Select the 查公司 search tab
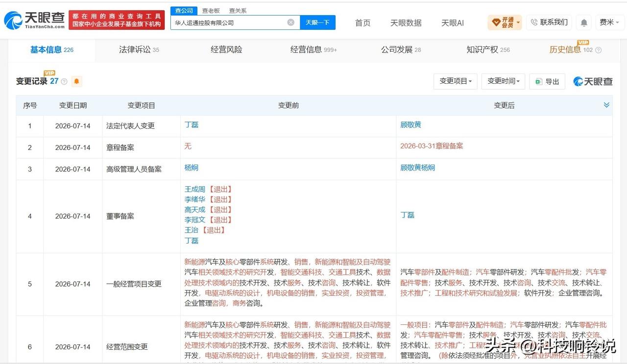The height and width of the screenshot is (364, 627). coord(184,10)
